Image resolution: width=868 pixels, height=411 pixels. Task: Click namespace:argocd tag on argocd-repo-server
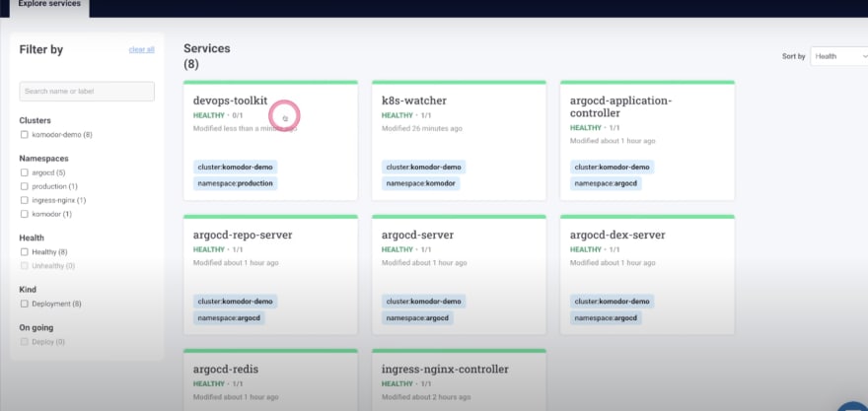tap(229, 318)
